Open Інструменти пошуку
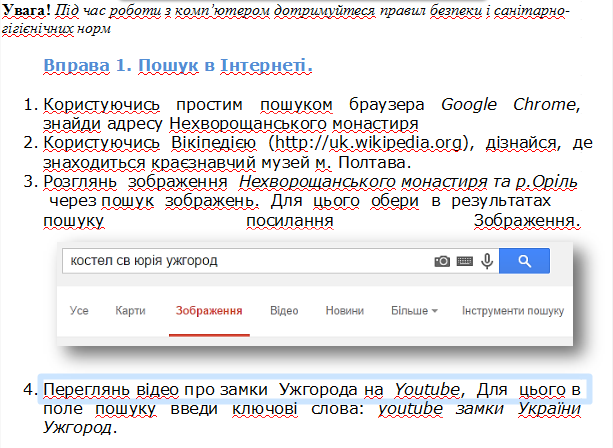This screenshot has width=613, height=448. (513, 311)
